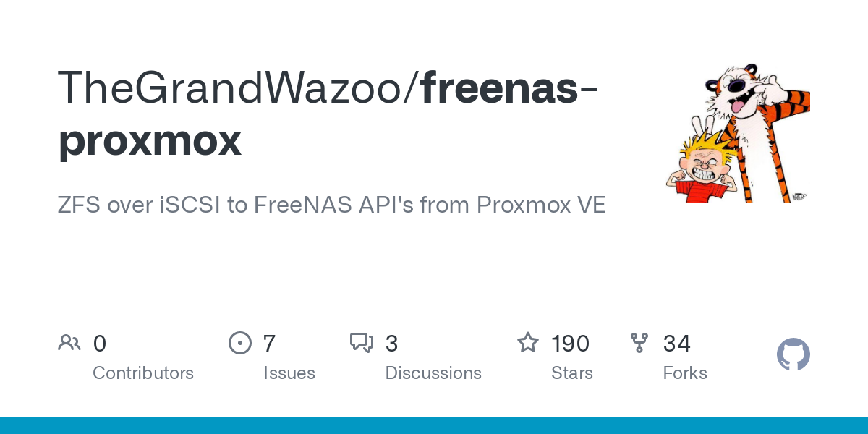868x434 pixels.
Task: Select the Stars label
Action: [572, 373]
